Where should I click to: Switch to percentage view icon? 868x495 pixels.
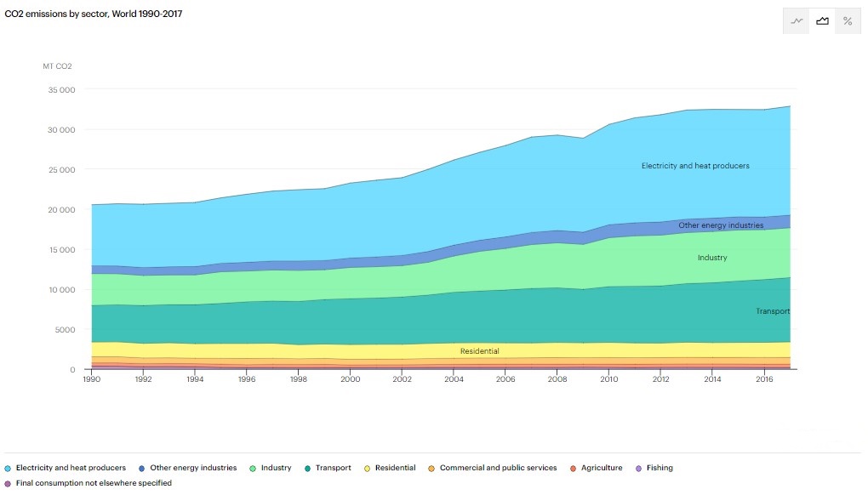(x=848, y=21)
